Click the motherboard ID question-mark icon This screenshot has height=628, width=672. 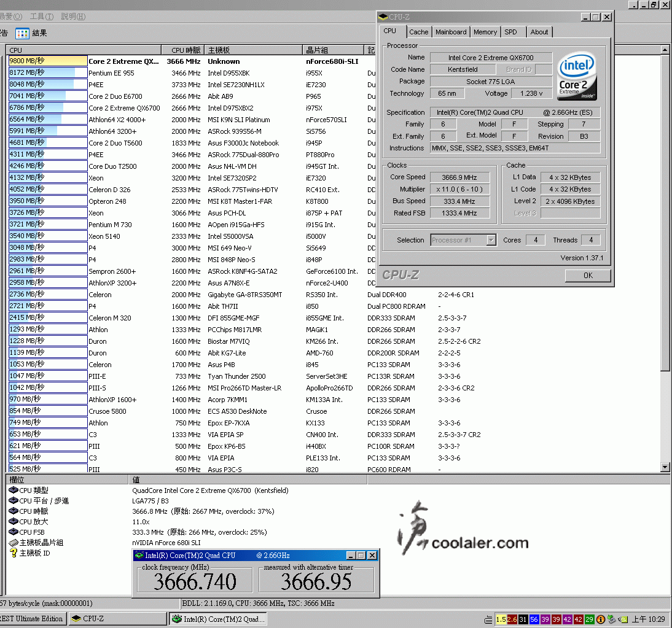[x=14, y=552]
